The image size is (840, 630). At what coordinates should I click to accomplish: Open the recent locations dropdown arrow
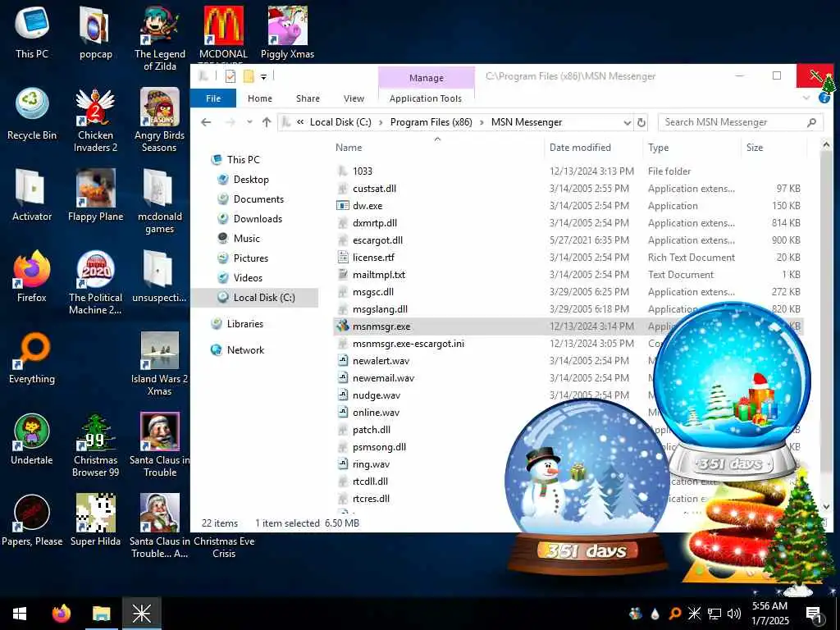click(x=249, y=122)
